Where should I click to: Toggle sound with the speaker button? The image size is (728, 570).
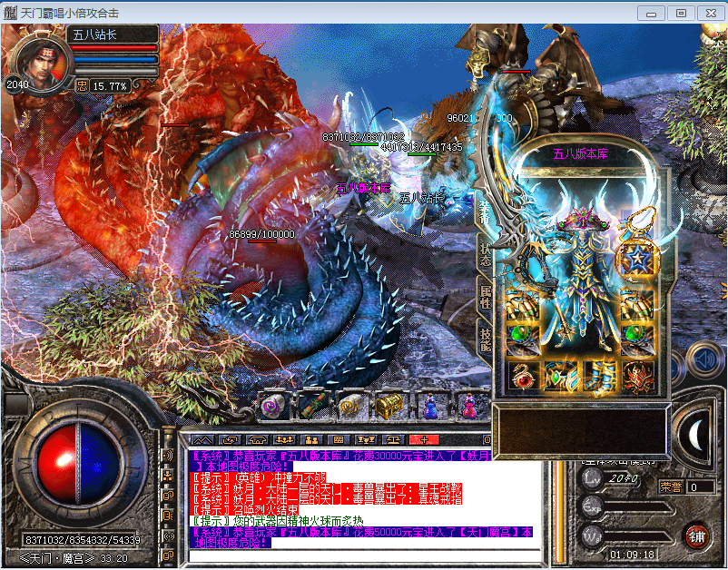(x=704, y=358)
